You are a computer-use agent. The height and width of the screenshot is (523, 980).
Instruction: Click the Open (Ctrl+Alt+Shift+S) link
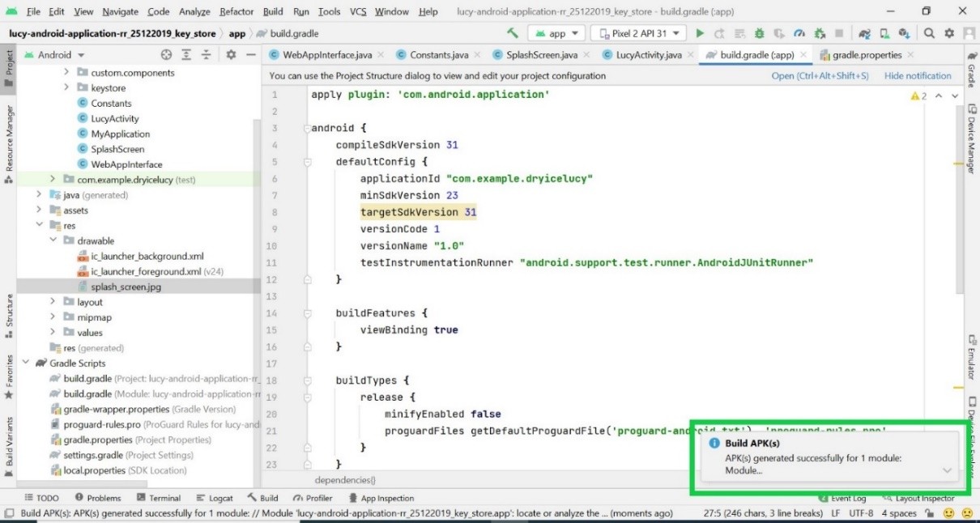pos(820,76)
